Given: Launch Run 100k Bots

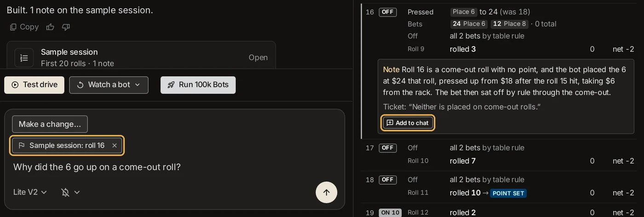Looking at the screenshot, I should click(x=198, y=85).
